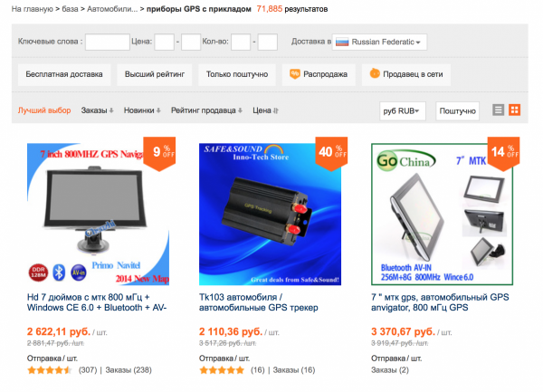Image resolution: width=543 pixels, height=392 pixels.
Task: Open the GoChina 7 inch navigator thumbnail
Action: 442,215
